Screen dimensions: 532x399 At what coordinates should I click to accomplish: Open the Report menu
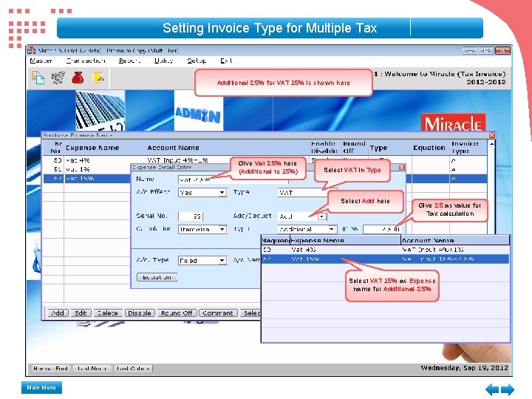click(129, 61)
